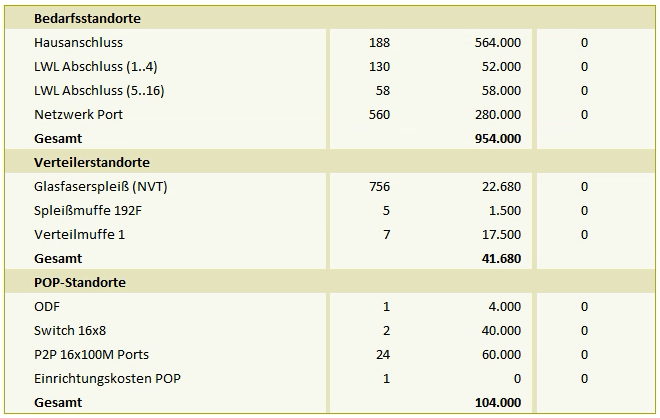Image resolution: width=660 pixels, height=418 pixels.
Task: Click the 60.000 cost for P2P ports
Action: 501,354
